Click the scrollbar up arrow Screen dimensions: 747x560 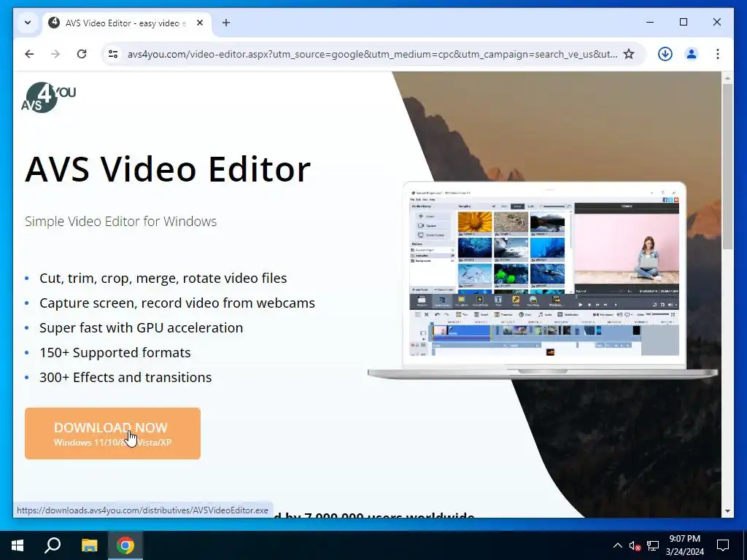click(727, 77)
